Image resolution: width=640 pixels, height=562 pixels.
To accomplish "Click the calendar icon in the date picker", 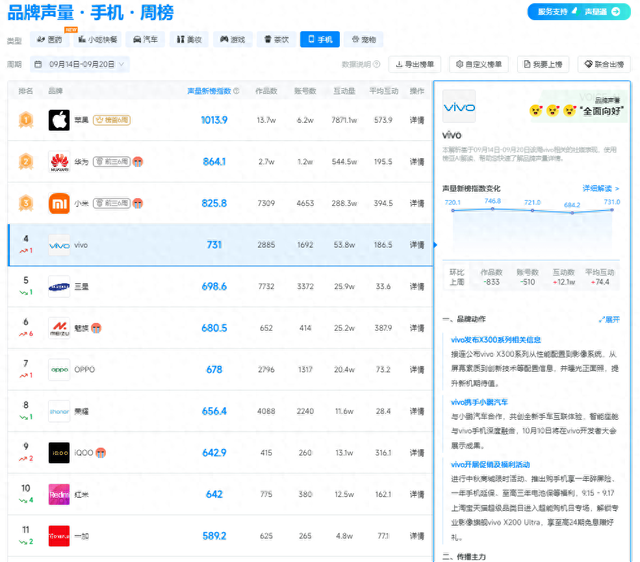I will 38,64.
